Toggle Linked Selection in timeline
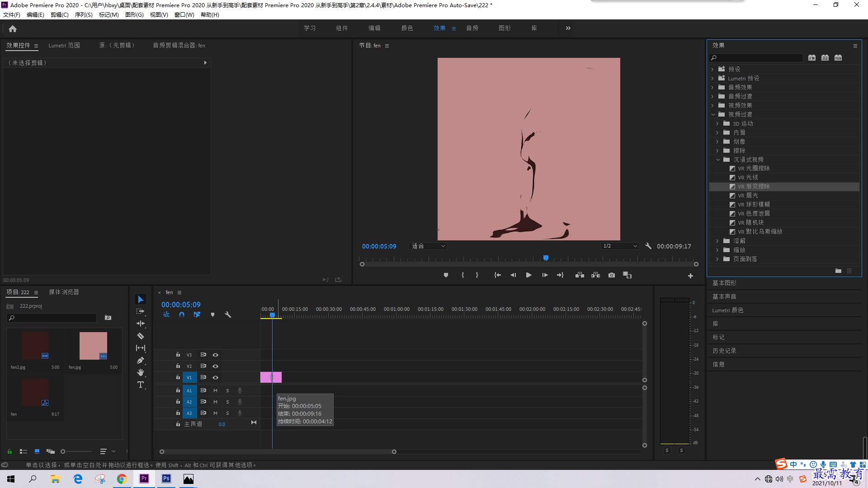The height and width of the screenshot is (488, 868). pyautogui.click(x=197, y=315)
